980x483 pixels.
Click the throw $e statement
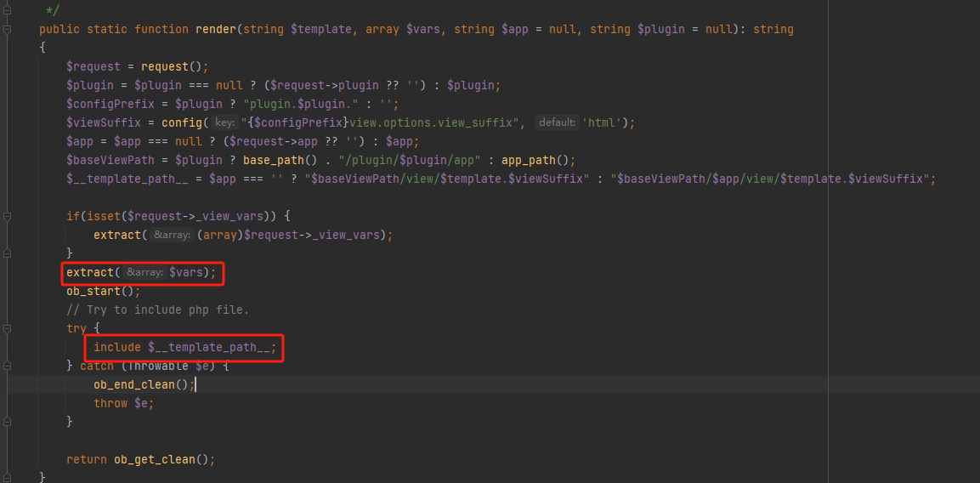pyautogui.click(x=122, y=403)
